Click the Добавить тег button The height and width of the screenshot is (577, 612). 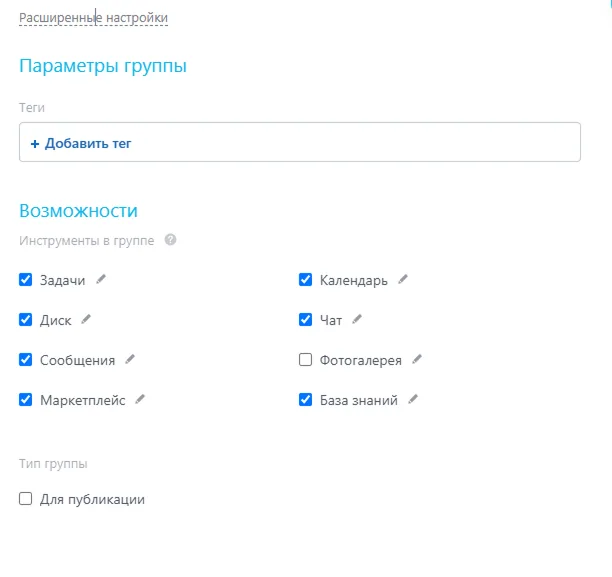click(81, 143)
